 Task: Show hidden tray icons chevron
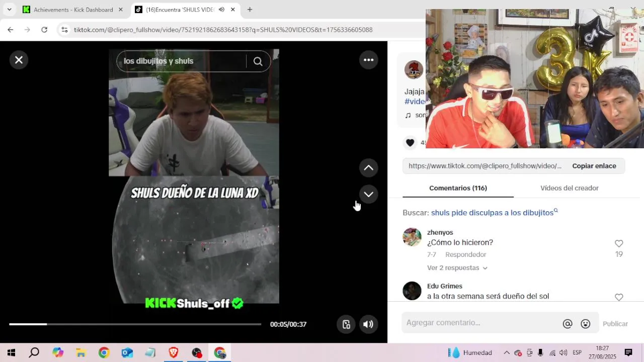[507, 352]
